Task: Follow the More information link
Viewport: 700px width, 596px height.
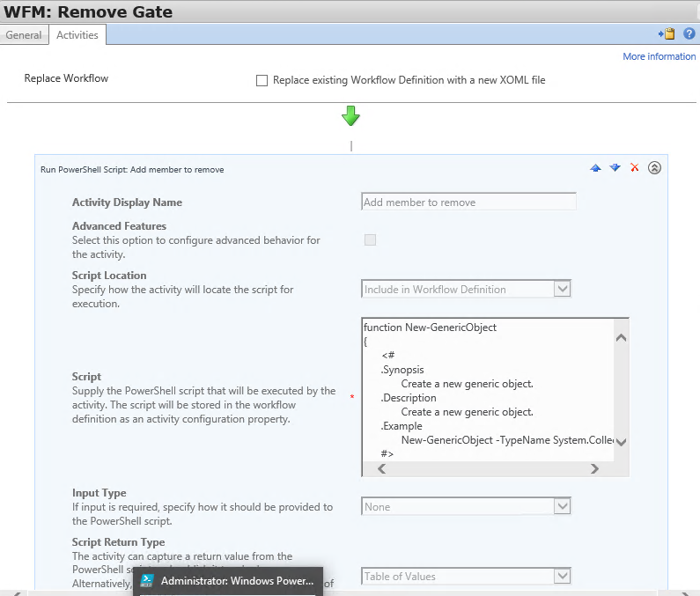Action: [x=659, y=56]
